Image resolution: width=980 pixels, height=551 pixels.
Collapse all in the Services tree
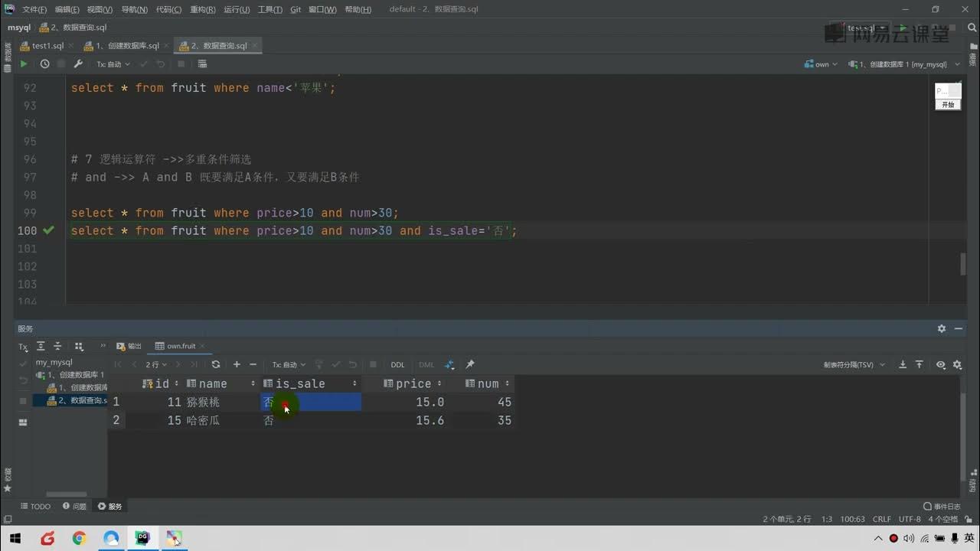tap(57, 347)
